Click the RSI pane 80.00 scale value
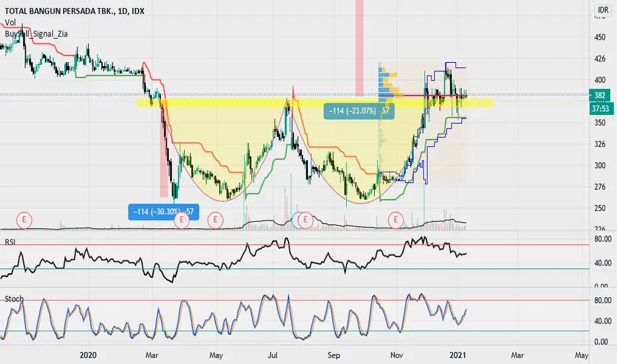The height and width of the screenshot is (364, 617). click(603, 239)
